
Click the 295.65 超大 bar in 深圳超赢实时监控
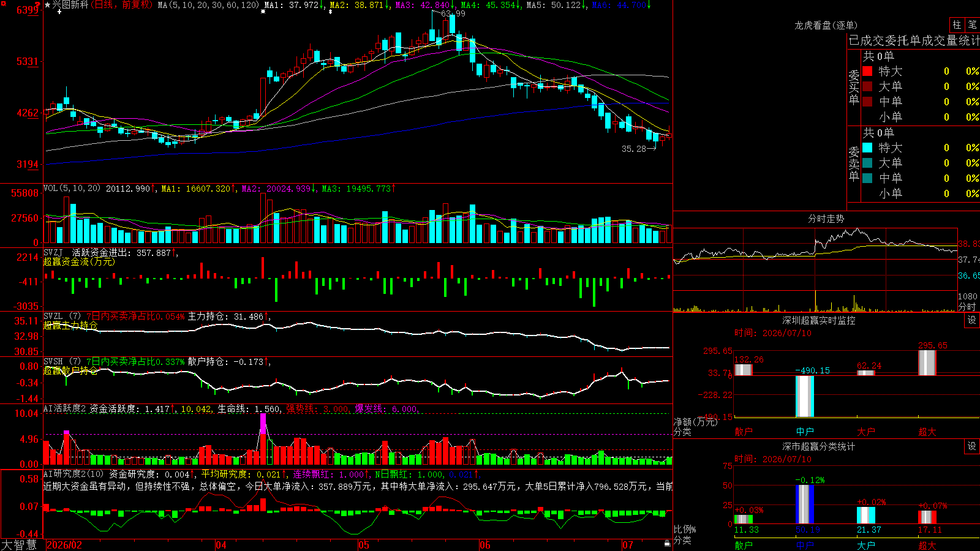927,362
